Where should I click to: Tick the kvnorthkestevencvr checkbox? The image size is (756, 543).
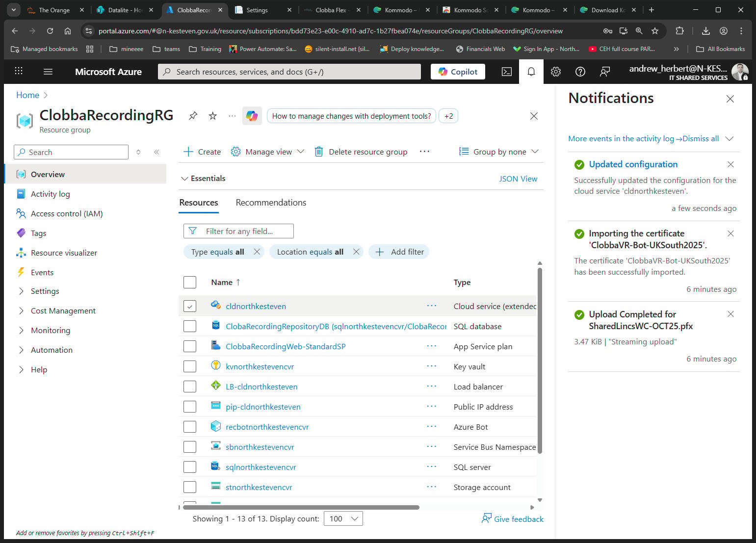tap(190, 366)
